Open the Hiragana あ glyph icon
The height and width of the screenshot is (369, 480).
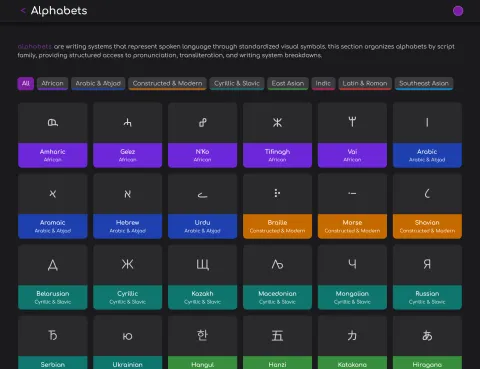[427, 335]
